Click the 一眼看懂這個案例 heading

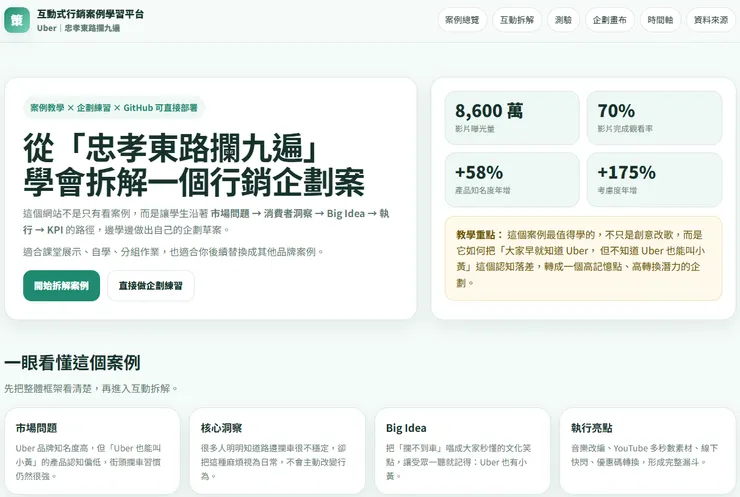(72, 363)
